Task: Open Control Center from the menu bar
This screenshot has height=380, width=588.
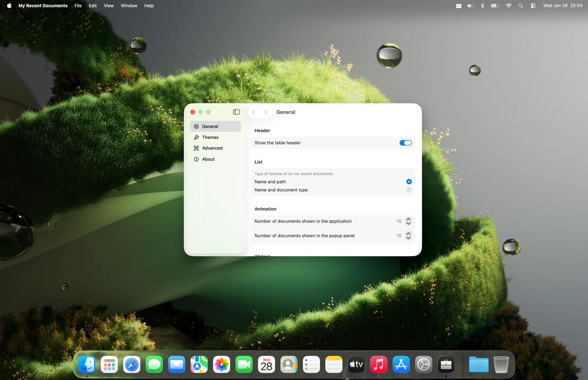Action: click(x=533, y=5)
